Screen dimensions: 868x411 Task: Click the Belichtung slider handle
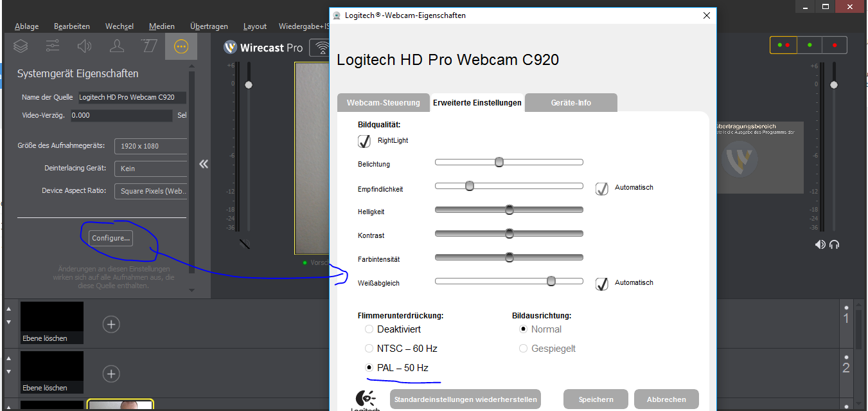point(499,162)
